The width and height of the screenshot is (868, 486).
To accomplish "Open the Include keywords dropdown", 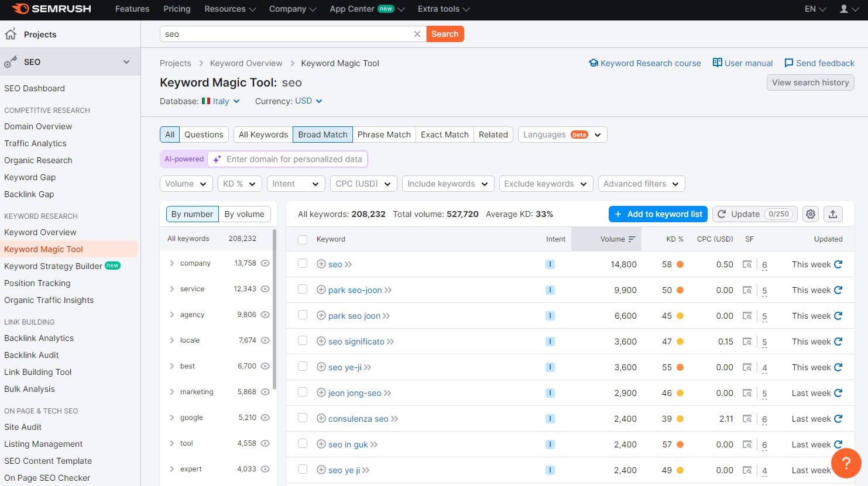I will click(448, 184).
